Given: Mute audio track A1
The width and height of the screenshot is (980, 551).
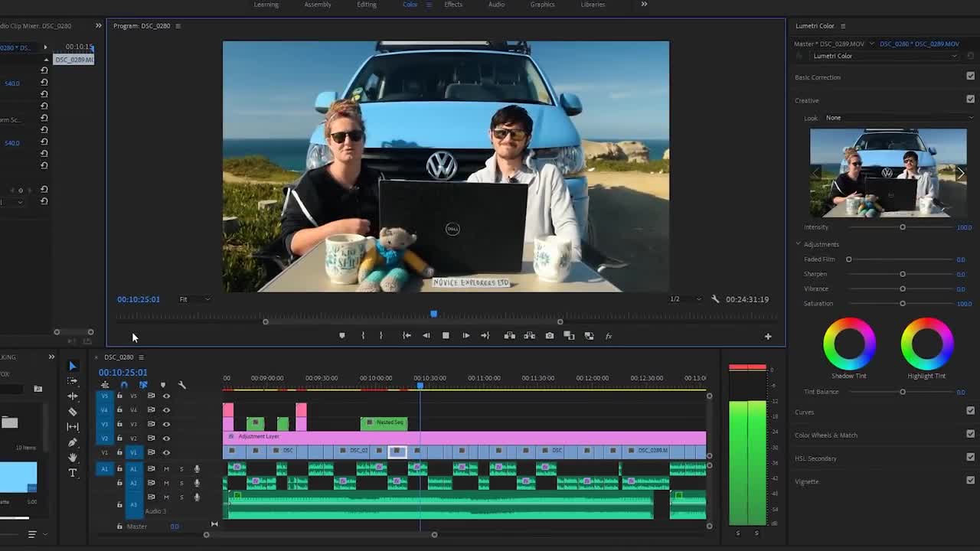Looking at the screenshot, I should tap(166, 468).
